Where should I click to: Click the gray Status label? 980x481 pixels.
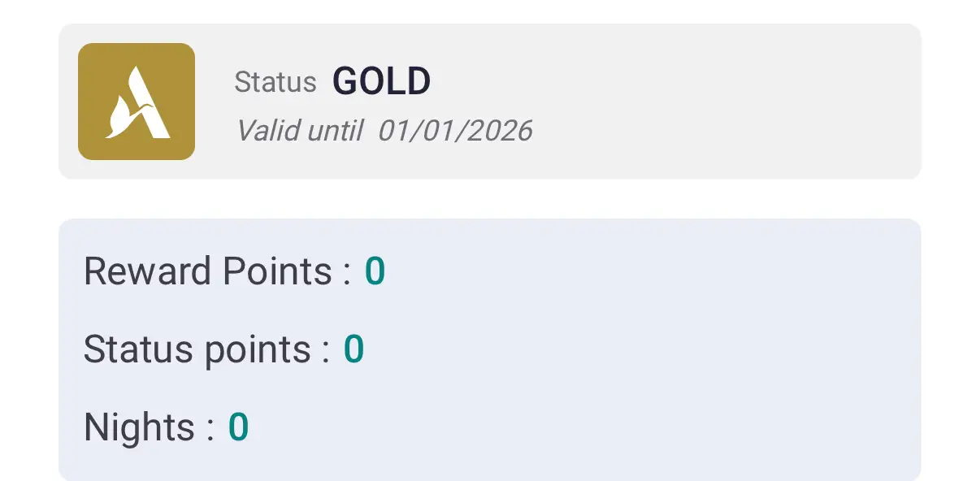click(275, 83)
